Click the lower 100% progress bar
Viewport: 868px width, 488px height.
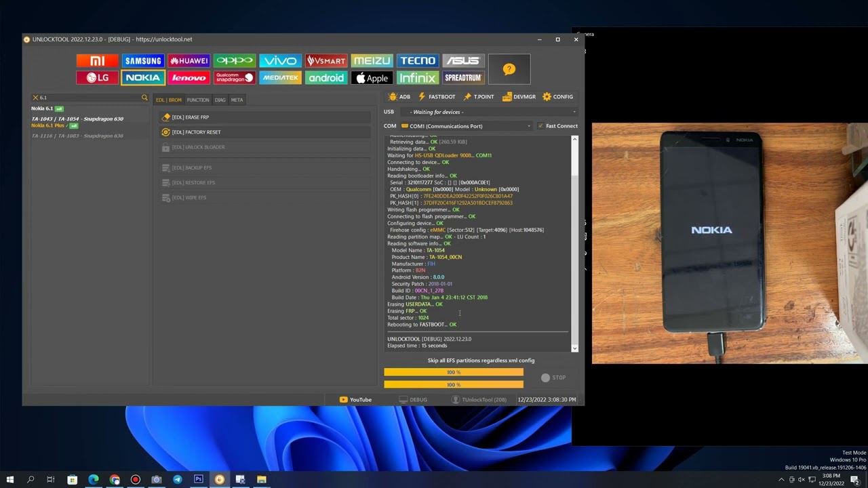point(454,384)
